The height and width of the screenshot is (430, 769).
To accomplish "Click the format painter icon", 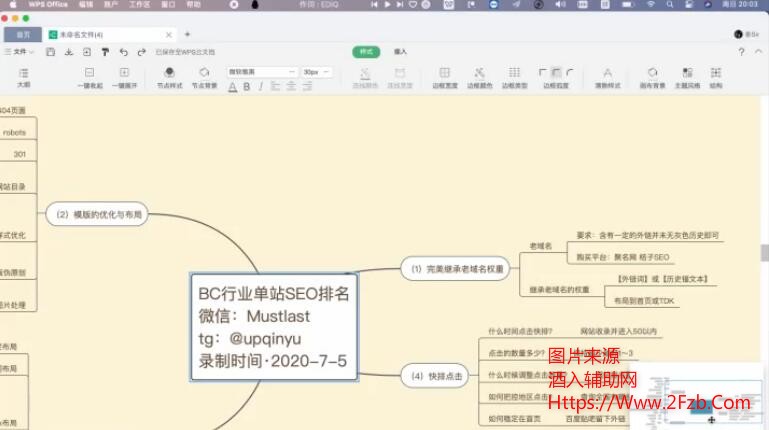I will coord(105,51).
